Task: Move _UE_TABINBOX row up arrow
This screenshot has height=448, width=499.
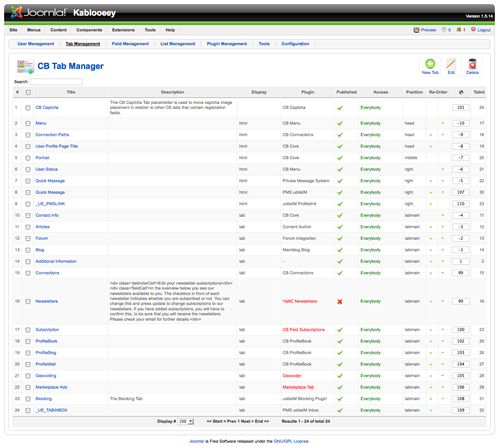Action: [431, 410]
